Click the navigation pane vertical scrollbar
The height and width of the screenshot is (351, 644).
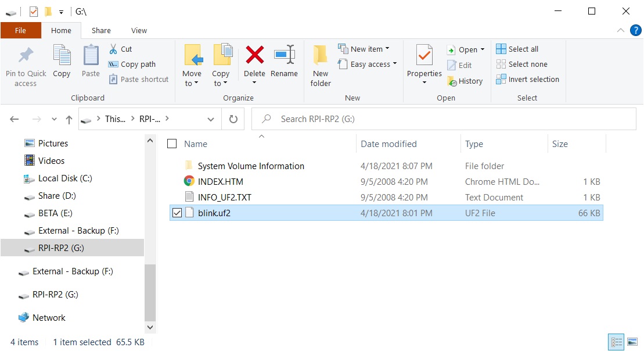click(x=150, y=291)
